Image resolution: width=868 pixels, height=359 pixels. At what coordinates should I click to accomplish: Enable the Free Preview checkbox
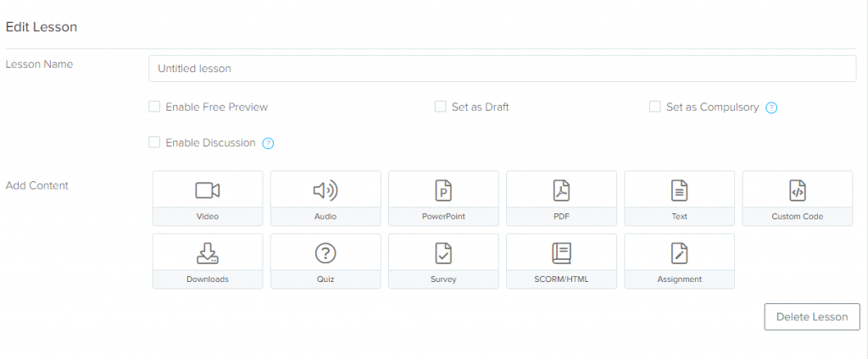click(154, 107)
